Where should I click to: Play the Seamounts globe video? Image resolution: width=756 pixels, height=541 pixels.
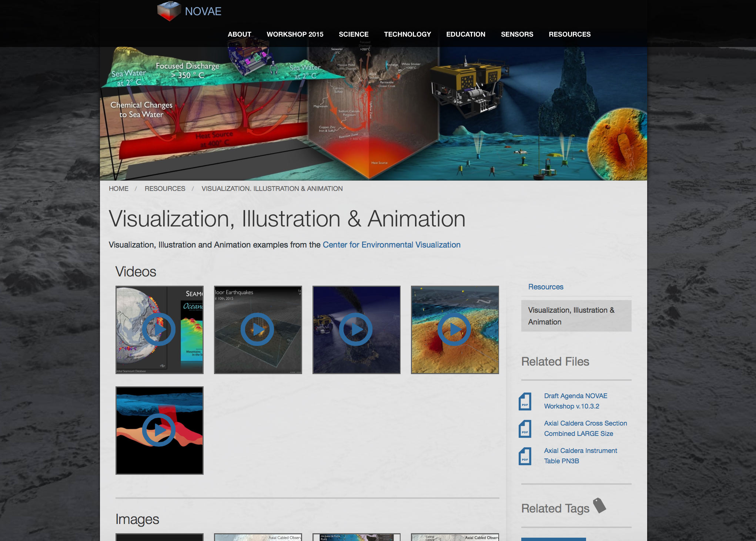coord(159,330)
